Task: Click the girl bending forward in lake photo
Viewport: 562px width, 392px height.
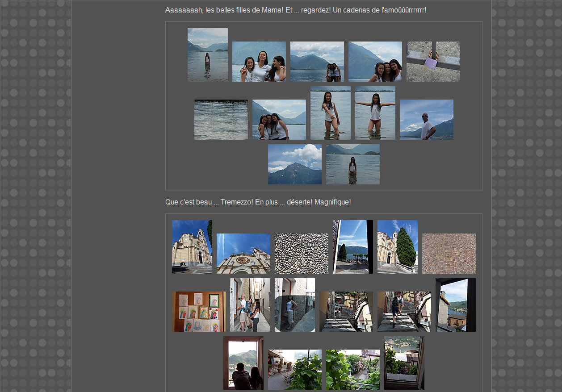Action: (330, 113)
